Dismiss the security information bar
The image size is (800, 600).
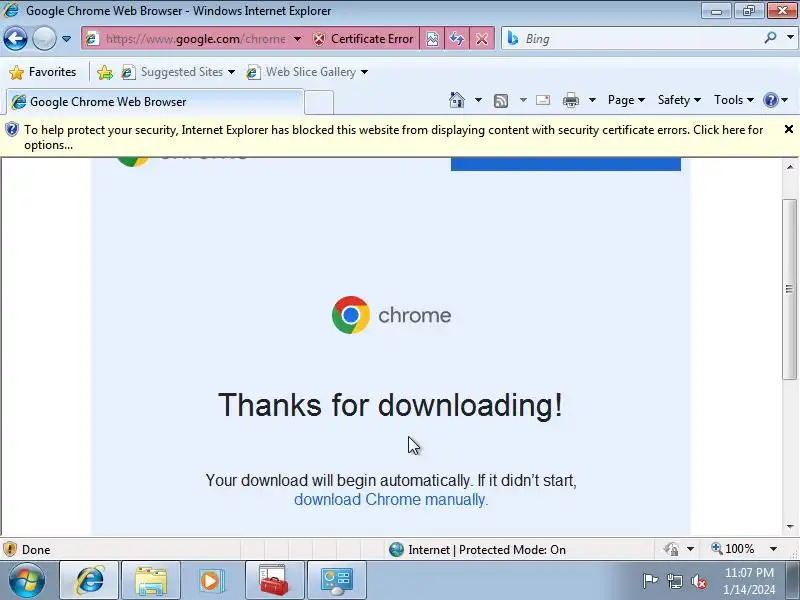click(x=789, y=130)
